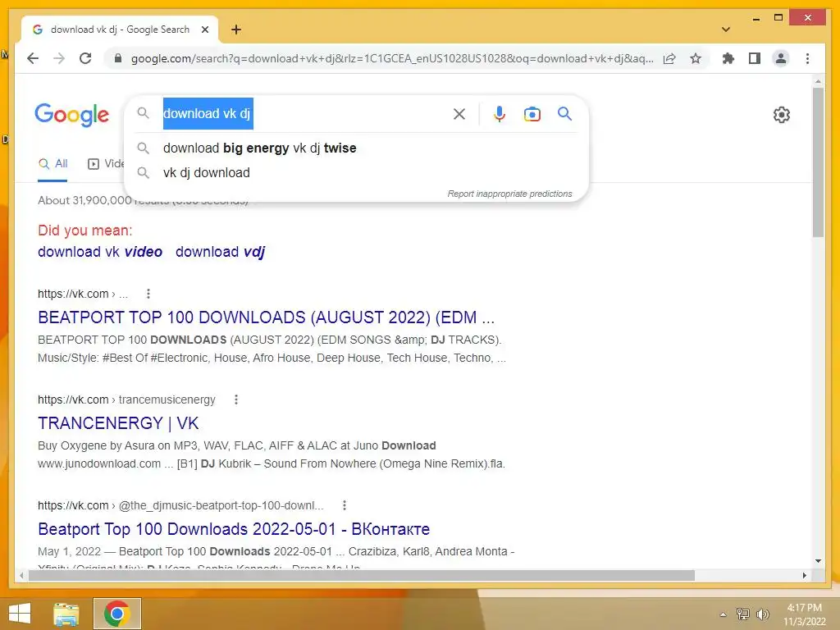This screenshot has height=630, width=840.
Task: Open the tab search chevron
Action: pyautogui.click(x=726, y=30)
